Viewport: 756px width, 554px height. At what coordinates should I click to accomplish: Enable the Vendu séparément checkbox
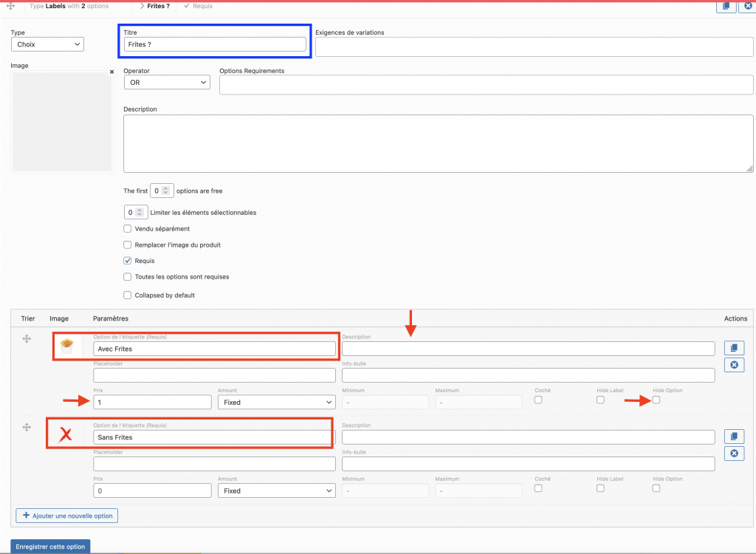128,229
